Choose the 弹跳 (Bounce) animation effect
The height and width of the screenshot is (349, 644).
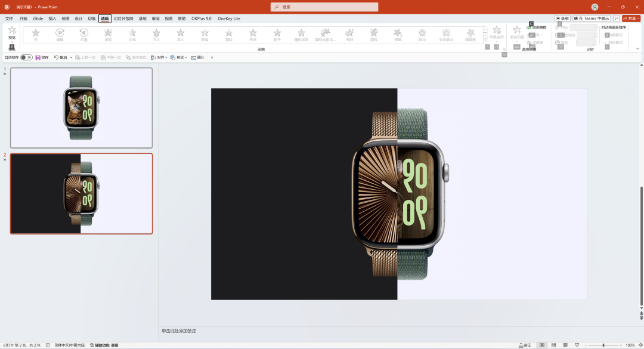click(x=398, y=35)
